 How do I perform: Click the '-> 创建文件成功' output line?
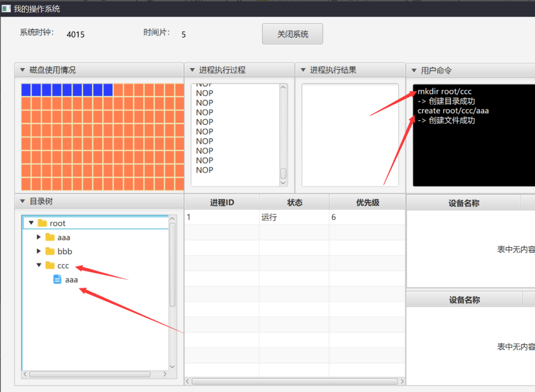446,120
